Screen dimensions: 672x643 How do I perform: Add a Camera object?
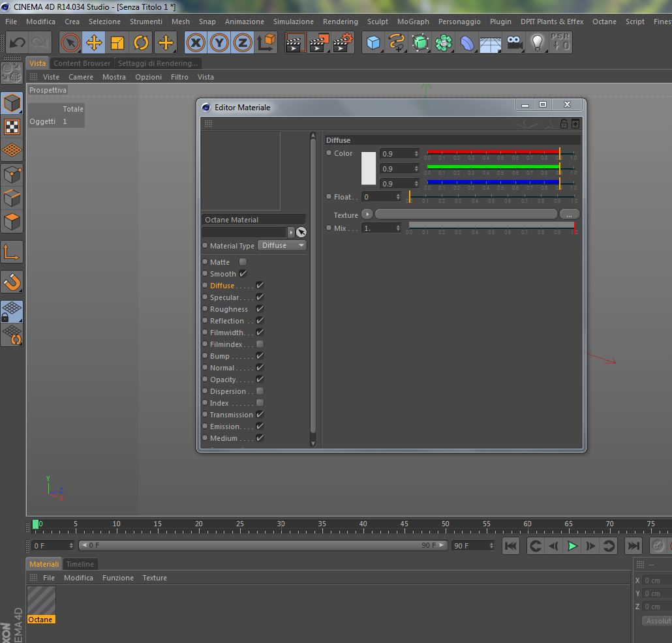click(514, 43)
